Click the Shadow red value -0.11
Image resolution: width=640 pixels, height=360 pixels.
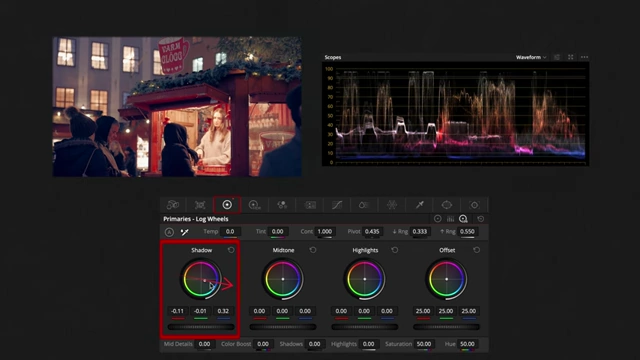tap(178, 311)
